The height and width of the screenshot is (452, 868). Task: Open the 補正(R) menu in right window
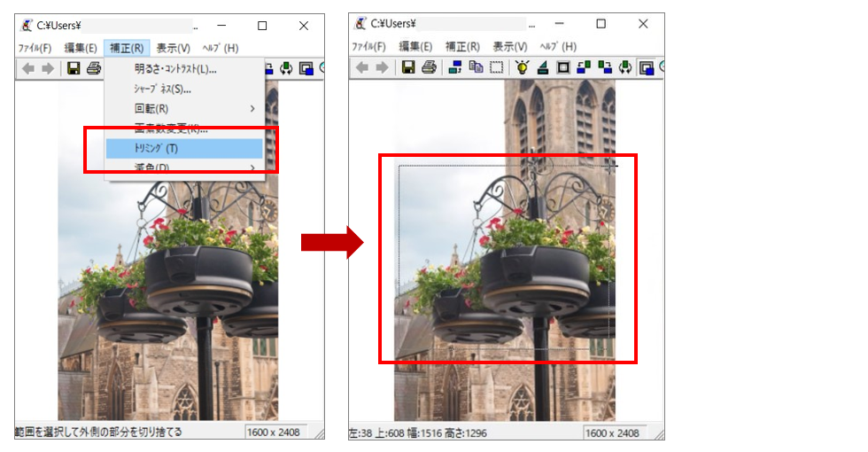click(x=462, y=46)
